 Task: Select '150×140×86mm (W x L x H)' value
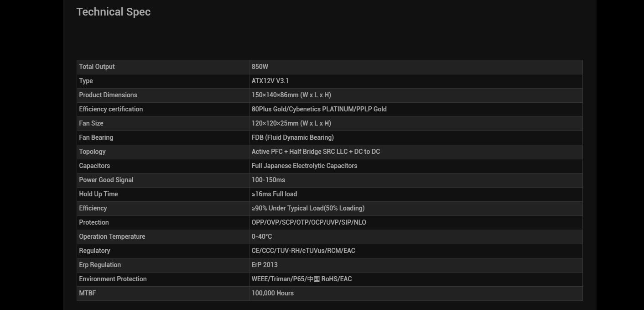tap(291, 95)
